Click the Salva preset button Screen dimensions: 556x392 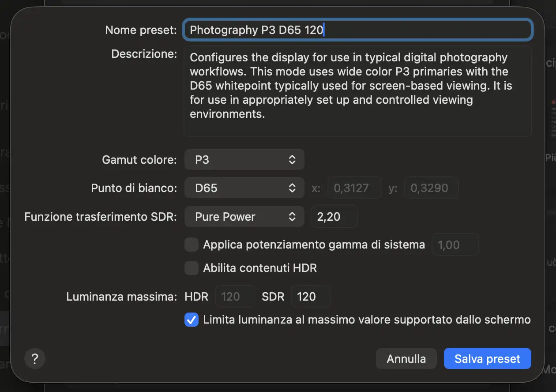click(x=487, y=358)
